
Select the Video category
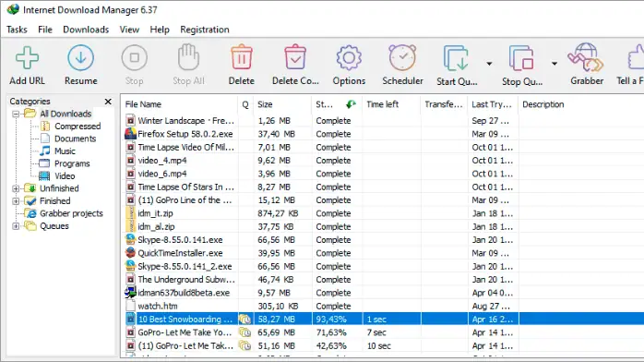point(65,175)
